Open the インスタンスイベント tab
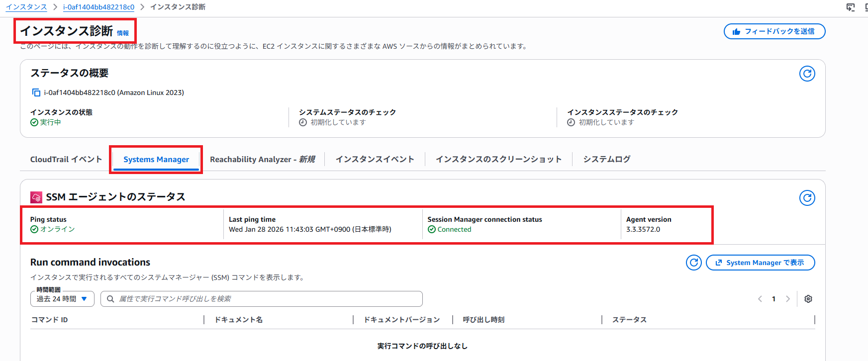 375,159
